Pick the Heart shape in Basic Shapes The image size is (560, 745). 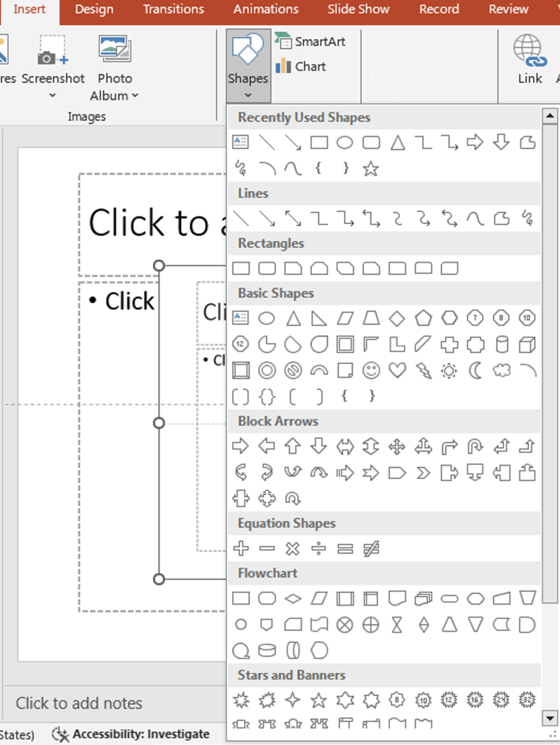pyautogui.click(x=397, y=370)
